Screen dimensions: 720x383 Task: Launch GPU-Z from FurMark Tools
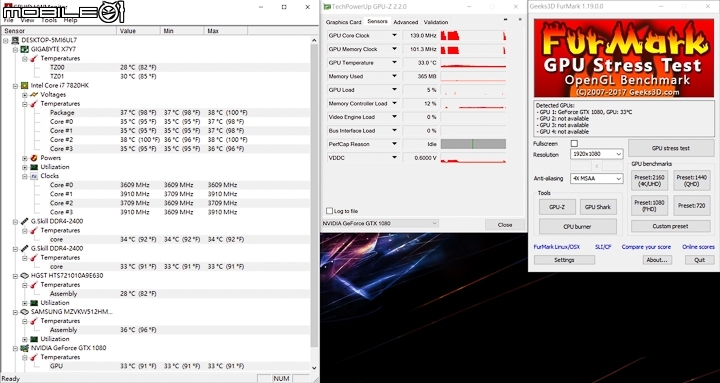click(x=557, y=207)
